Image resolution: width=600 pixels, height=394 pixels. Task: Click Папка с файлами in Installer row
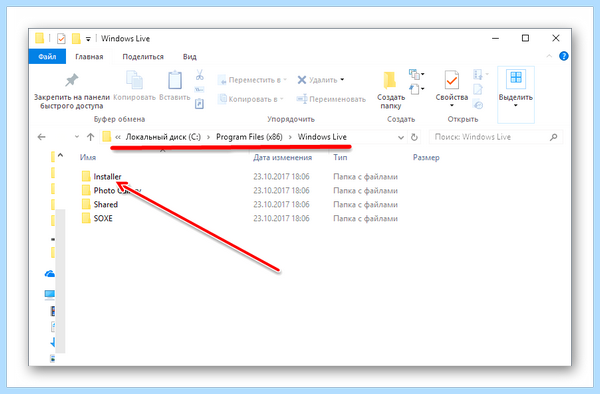pos(365,177)
